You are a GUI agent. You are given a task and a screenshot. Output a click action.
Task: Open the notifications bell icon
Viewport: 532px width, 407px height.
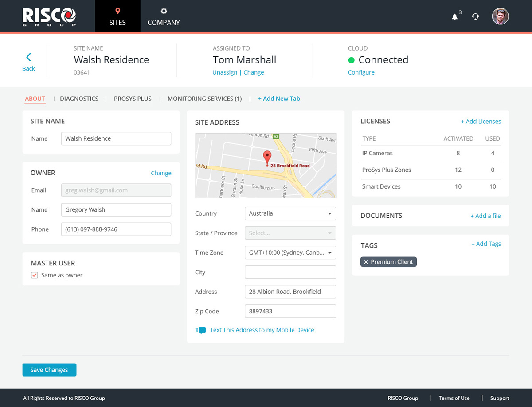coord(454,17)
